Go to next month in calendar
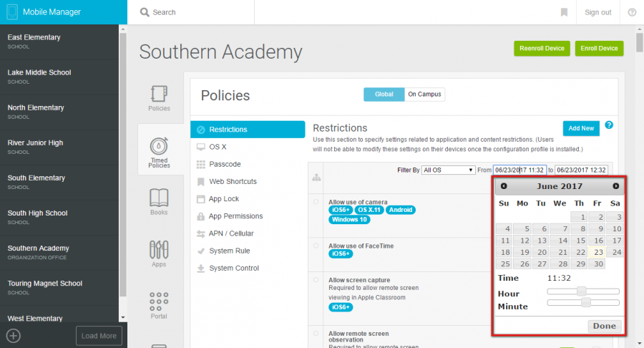644x348 pixels. [615, 186]
